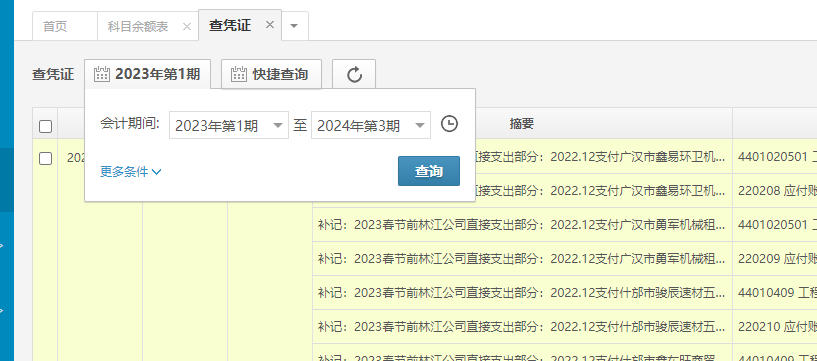Select the 查凭证 tab
Image resolution: width=817 pixels, height=361 pixels.
[230, 25]
